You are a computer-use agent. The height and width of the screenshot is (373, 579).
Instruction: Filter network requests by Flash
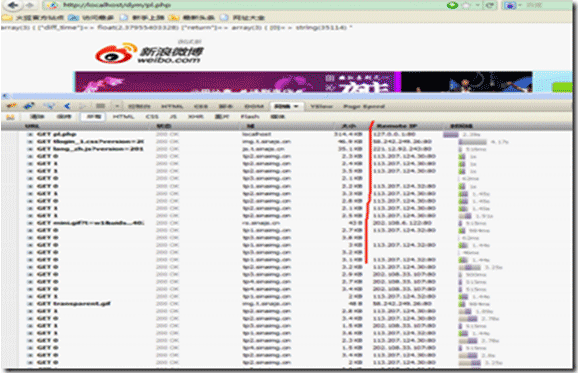click(x=250, y=117)
